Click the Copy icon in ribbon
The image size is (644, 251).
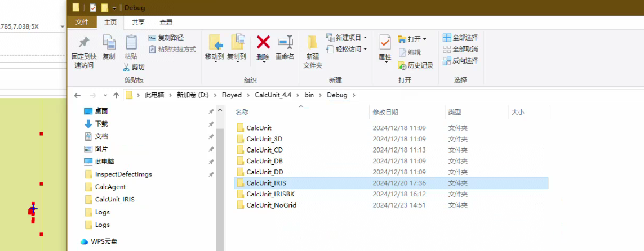point(109,43)
